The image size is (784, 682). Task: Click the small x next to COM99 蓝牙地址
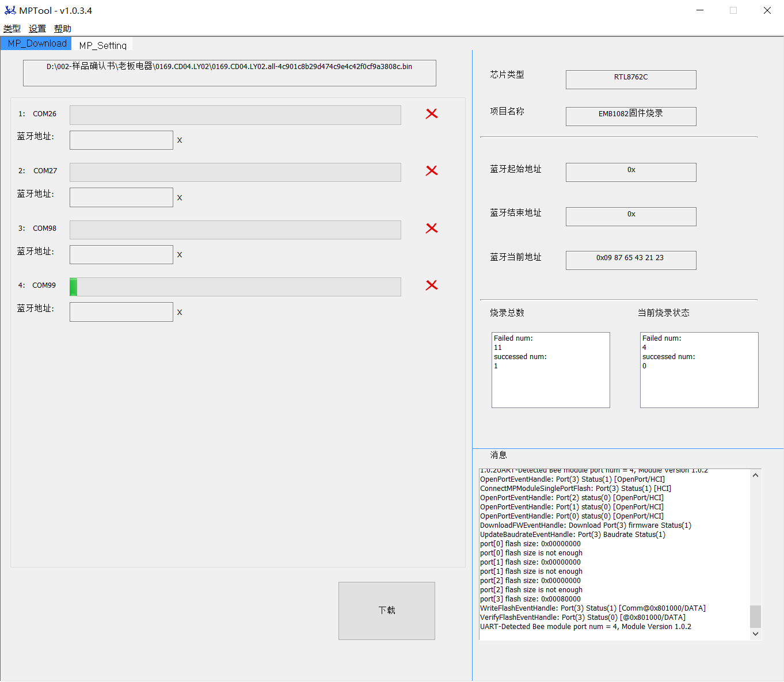tap(180, 313)
